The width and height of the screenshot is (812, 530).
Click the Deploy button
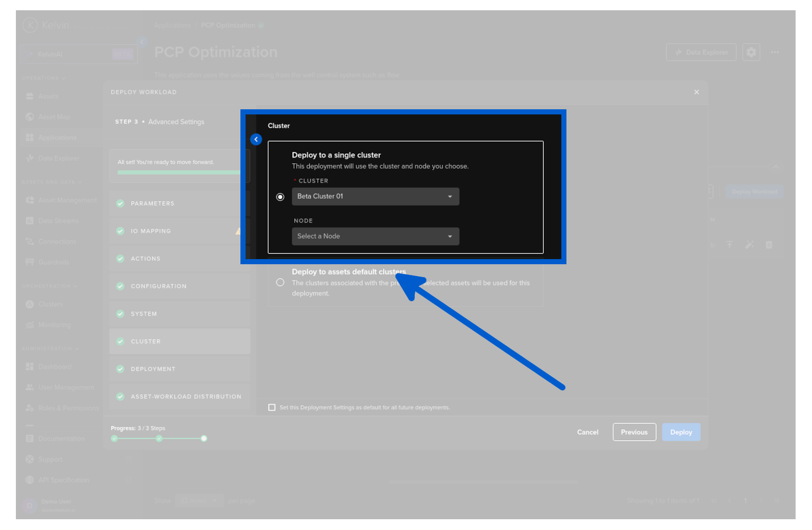[681, 432]
